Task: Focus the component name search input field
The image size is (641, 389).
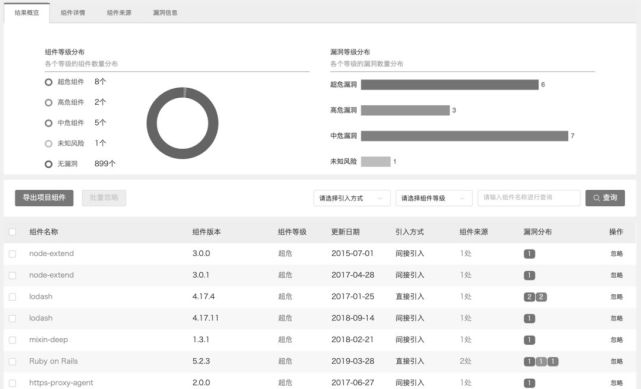Action: pyautogui.click(x=529, y=198)
